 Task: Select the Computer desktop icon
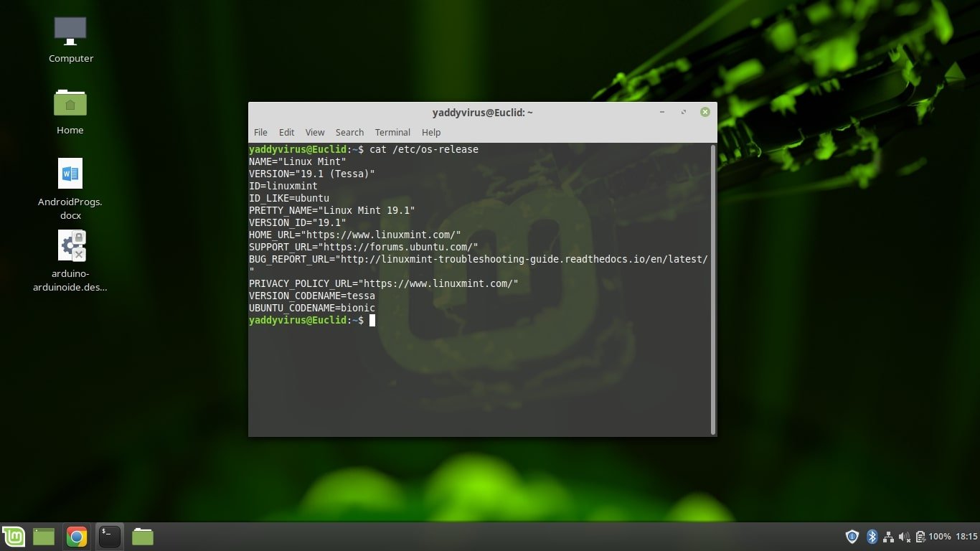(x=70, y=40)
